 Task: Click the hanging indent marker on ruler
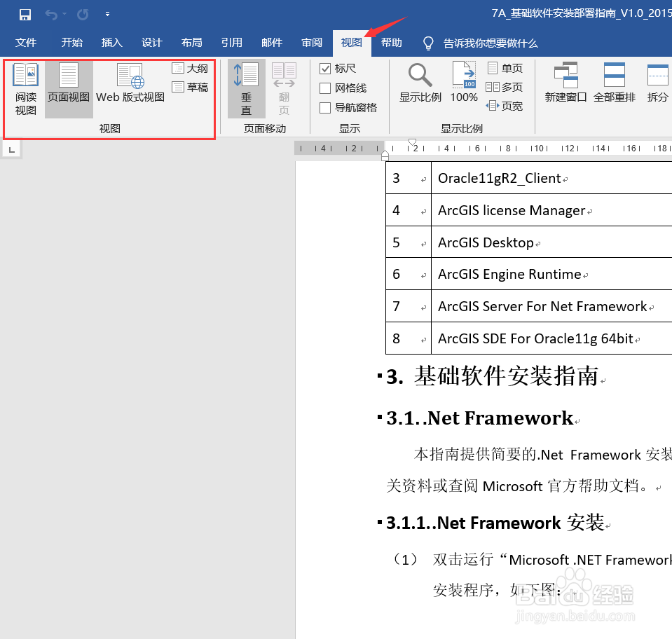pyautogui.click(x=385, y=155)
